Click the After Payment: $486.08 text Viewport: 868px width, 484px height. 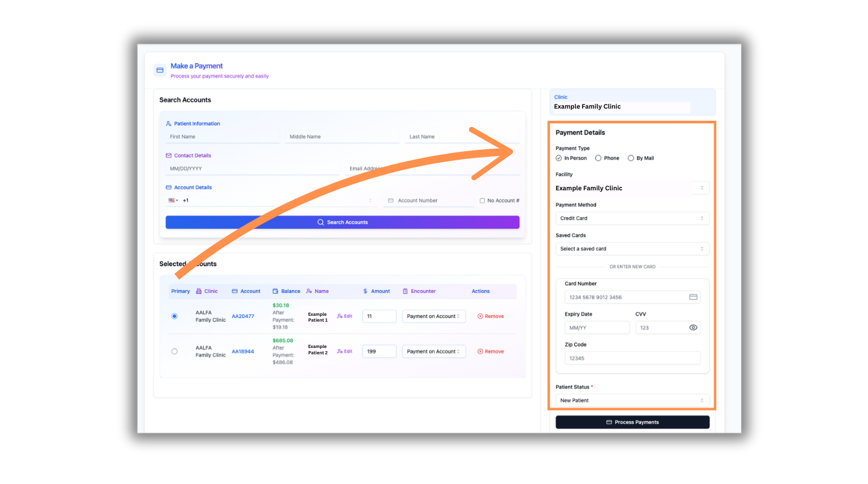coord(283,355)
